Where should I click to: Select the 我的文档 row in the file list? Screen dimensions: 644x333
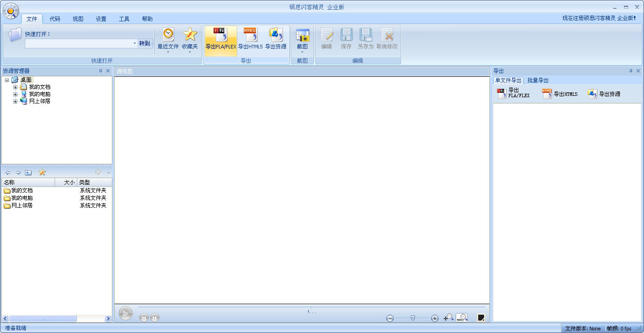click(57, 190)
